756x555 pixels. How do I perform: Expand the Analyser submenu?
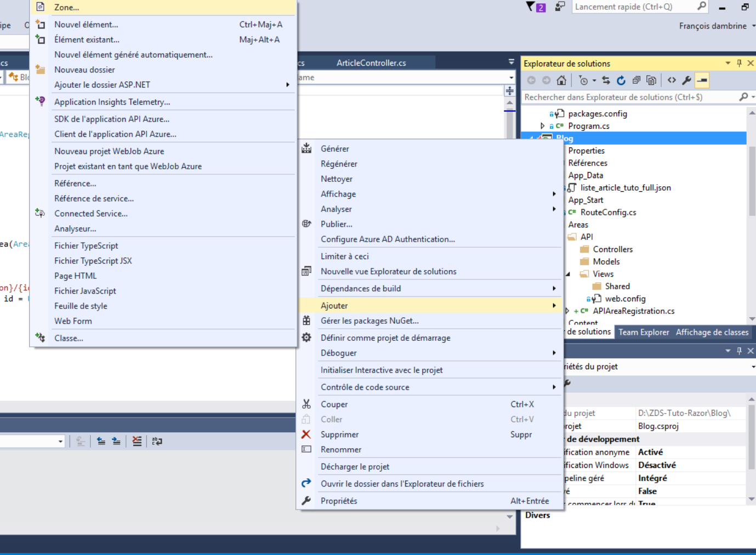[554, 209]
